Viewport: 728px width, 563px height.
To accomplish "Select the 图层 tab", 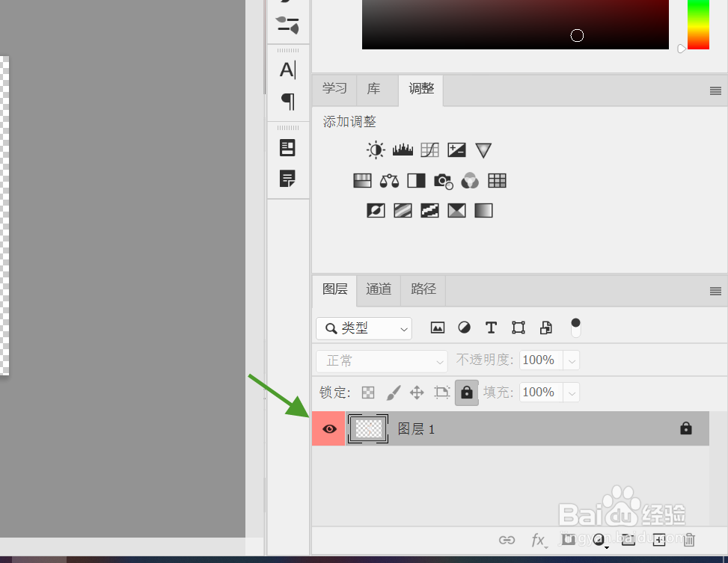I will pos(334,289).
